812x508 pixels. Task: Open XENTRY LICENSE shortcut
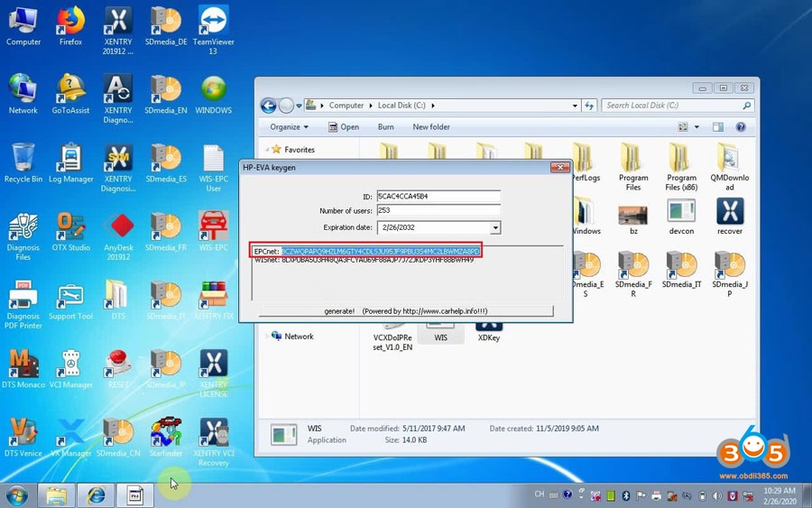click(213, 374)
